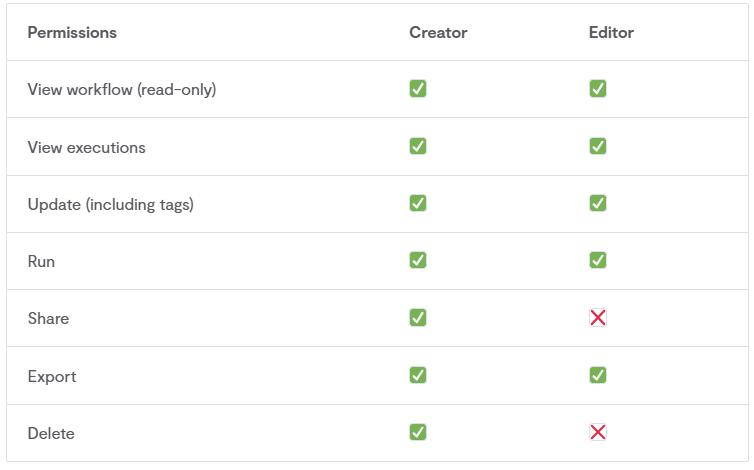The width and height of the screenshot is (754, 470).
Task: Click the Permissions column header
Action: [72, 32]
